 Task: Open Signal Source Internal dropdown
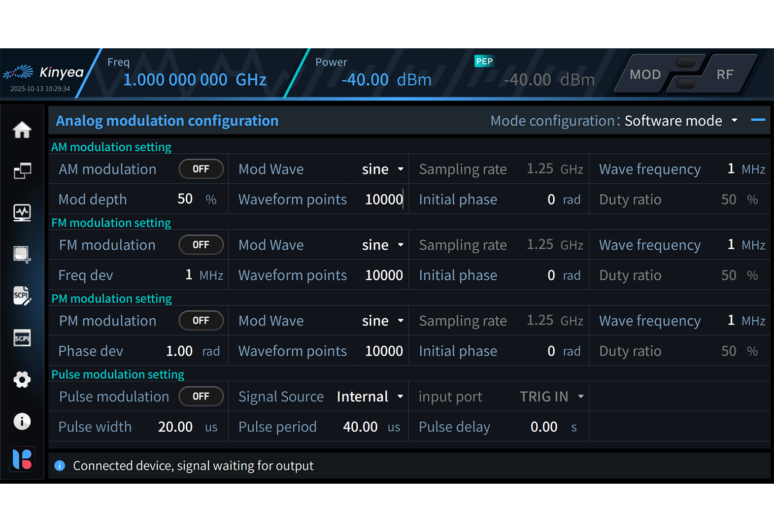click(370, 397)
